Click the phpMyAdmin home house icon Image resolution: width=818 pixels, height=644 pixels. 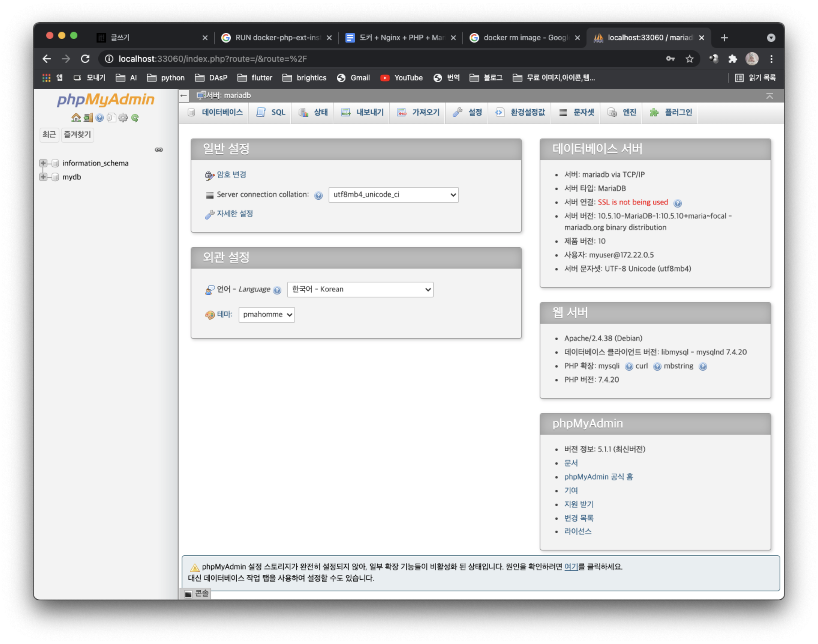(x=76, y=118)
